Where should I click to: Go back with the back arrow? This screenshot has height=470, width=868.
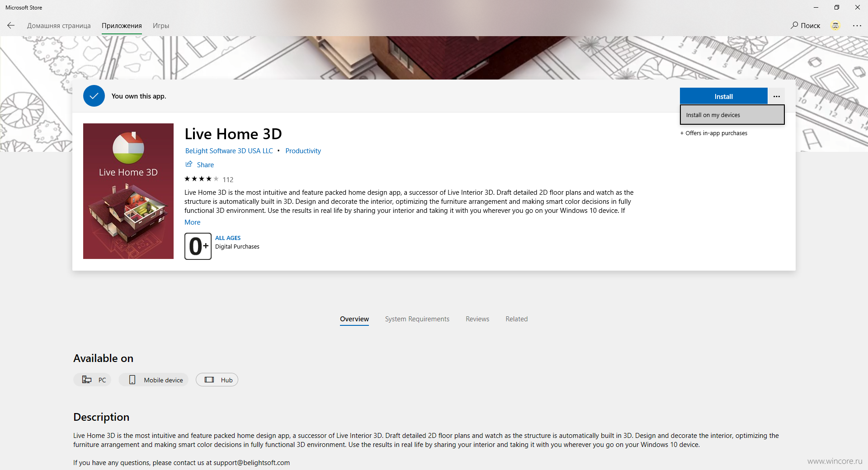11,26
